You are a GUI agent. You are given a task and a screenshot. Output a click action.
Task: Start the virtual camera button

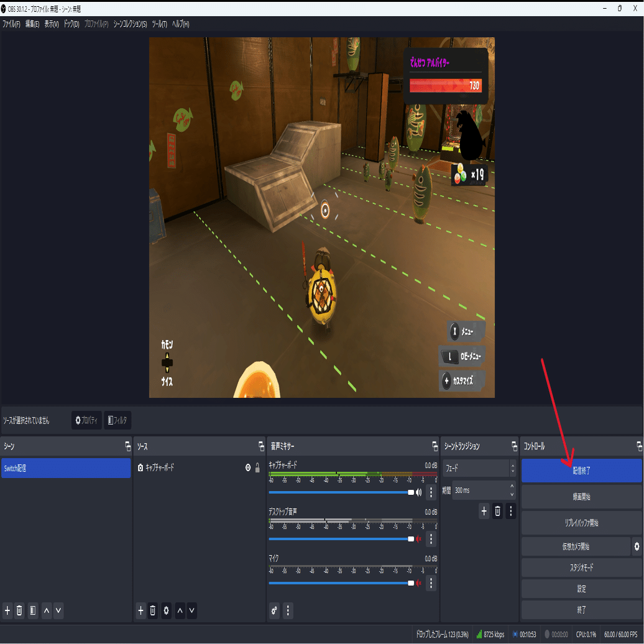point(576,546)
